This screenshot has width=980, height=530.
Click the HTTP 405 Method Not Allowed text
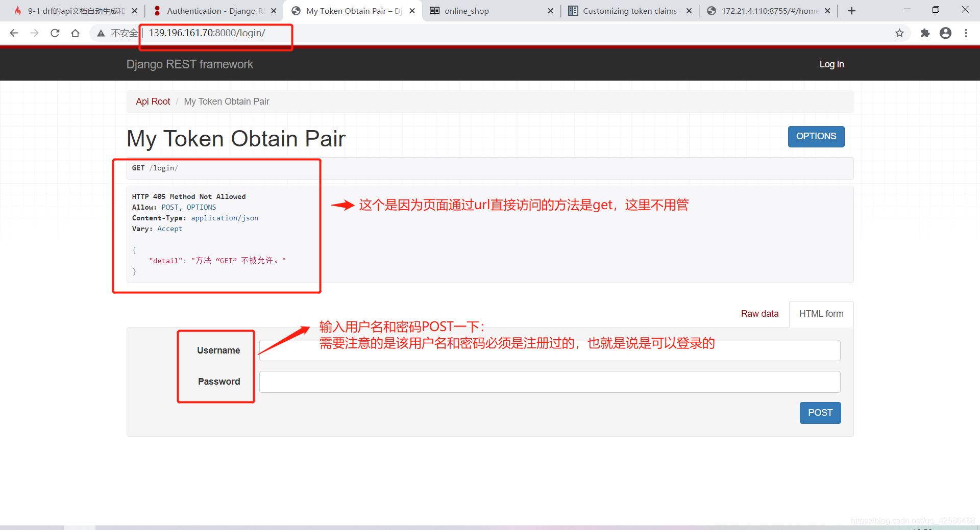(189, 196)
